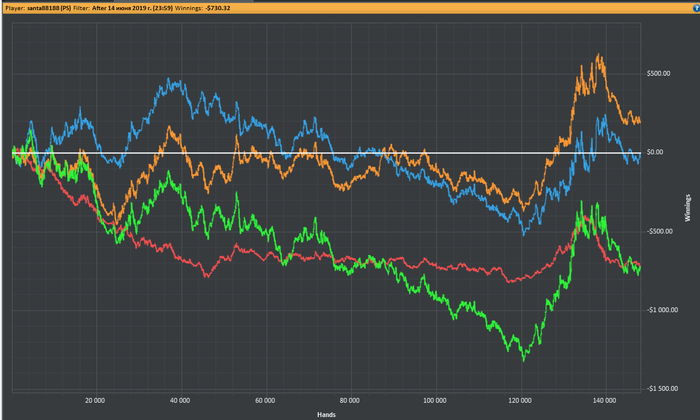700x420 pixels.
Task: Click the 40 000 hands axis label
Action: [180, 400]
